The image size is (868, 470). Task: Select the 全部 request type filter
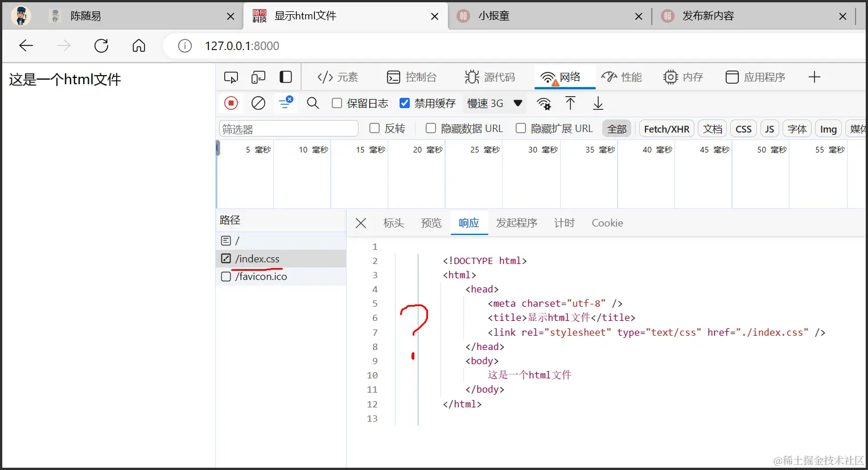pos(617,129)
